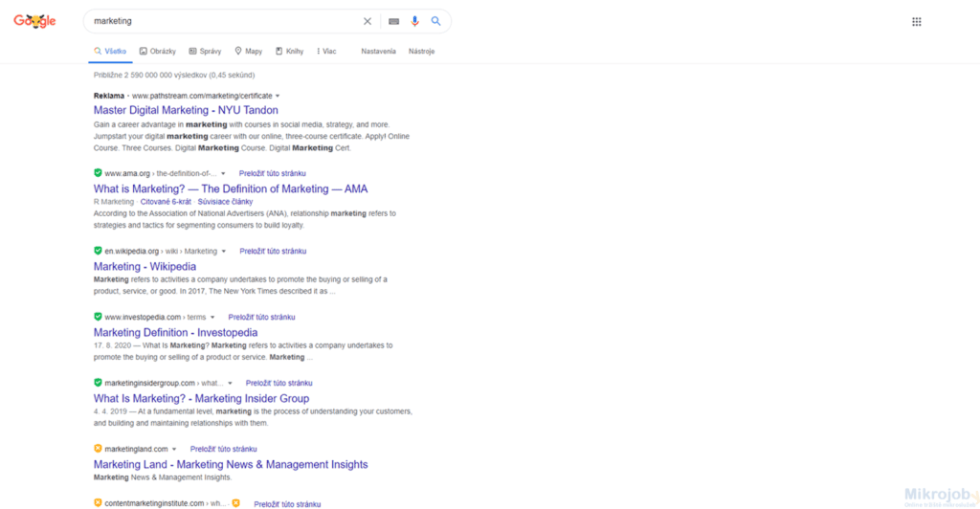Open What is Marketing? AMA definition result
This screenshot has height=509, width=980.
coord(231,188)
